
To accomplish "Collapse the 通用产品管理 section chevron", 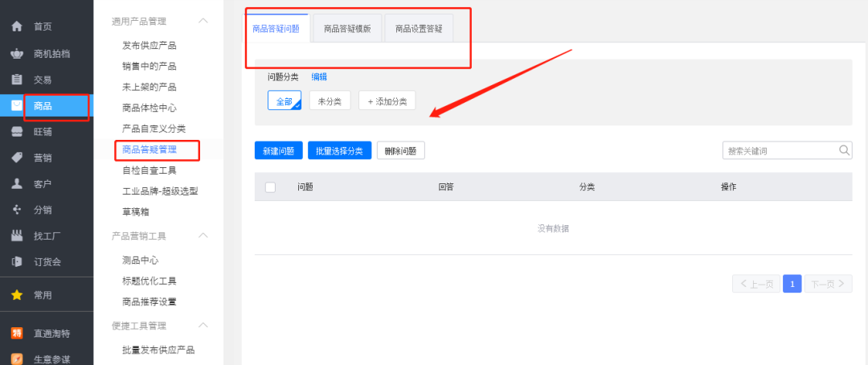I will point(203,21).
